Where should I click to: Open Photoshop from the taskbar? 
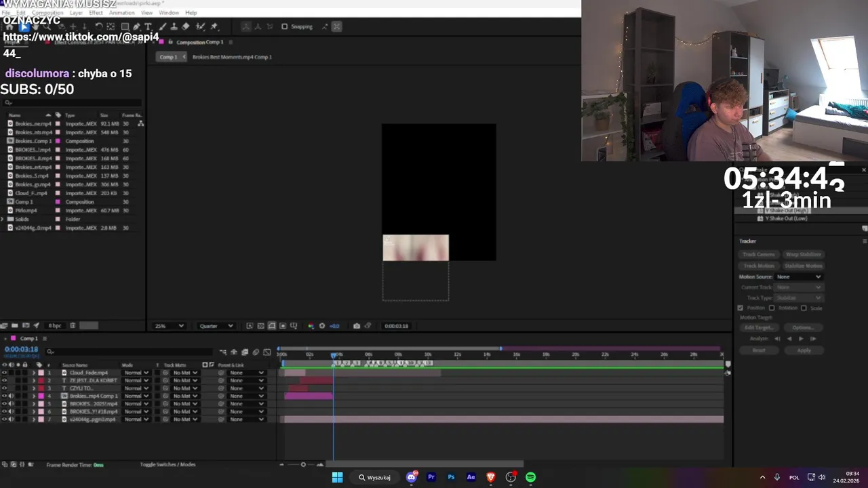(x=451, y=477)
